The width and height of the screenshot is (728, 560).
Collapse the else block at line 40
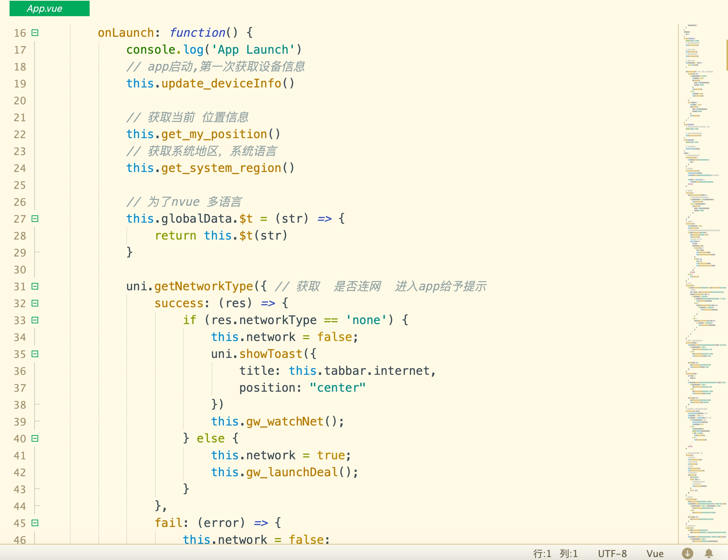[35, 438]
